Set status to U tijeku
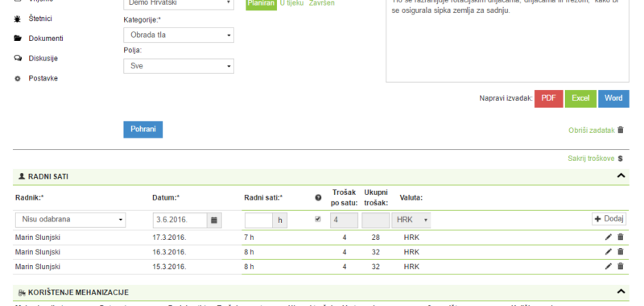 [x=291, y=3]
